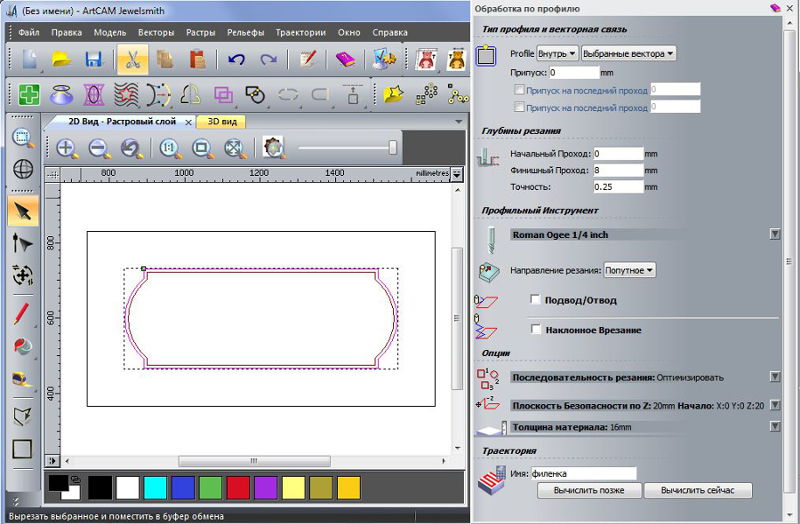800x524 pixels.
Task: Enable the Наклонное Врезание checkbox
Action: point(535,329)
